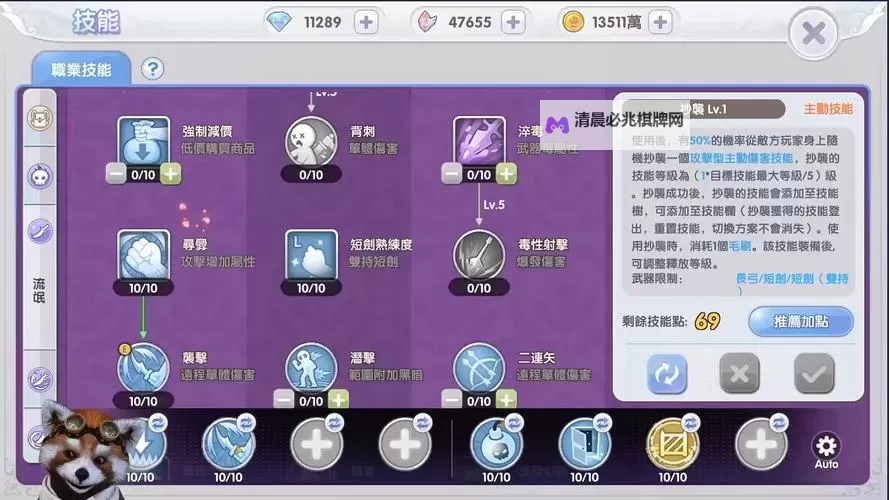Select the second skill bar slot with claw icon
Viewport: 889px width, 500px height.
(228, 445)
